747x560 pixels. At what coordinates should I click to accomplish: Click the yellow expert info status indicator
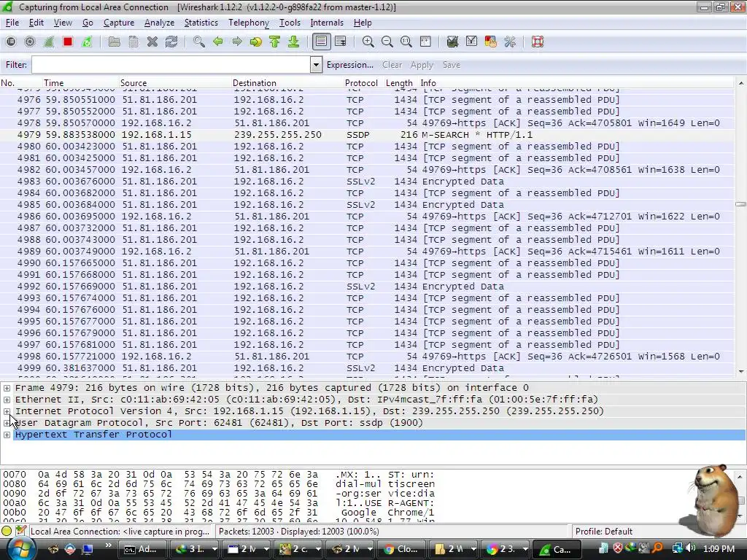(x=7, y=531)
